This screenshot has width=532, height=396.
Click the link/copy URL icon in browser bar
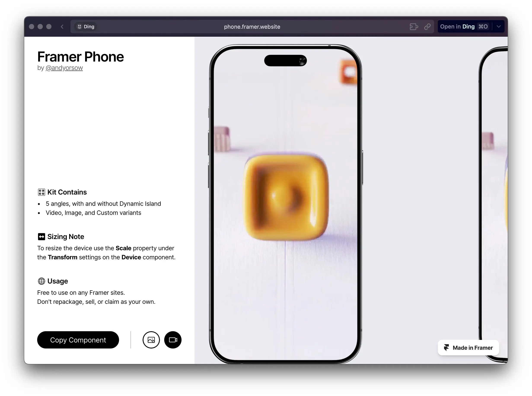[427, 27]
